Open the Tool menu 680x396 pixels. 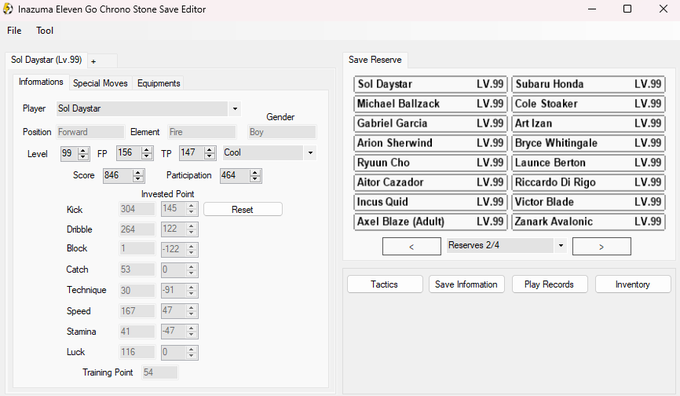pyautogui.click(x=45, y=31)
